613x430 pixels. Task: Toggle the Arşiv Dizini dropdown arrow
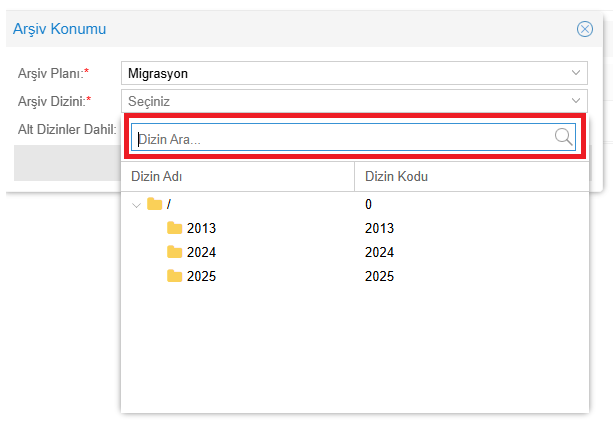pyautogui.click(x=576, y=100)
